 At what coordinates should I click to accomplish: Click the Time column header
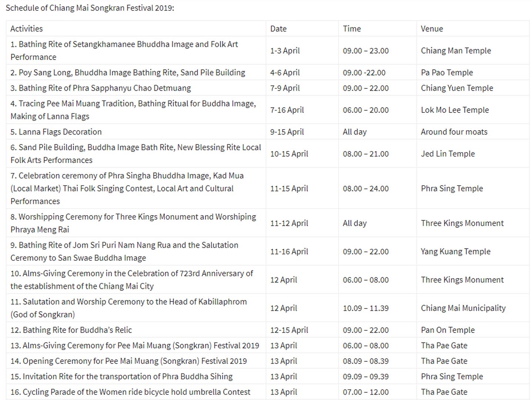(x=352, y=29)
